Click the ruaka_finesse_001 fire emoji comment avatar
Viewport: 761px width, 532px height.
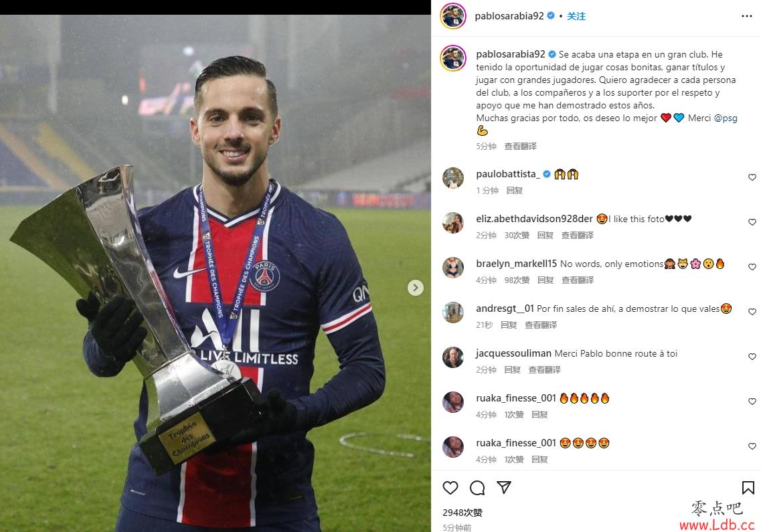click(x=453, y=402)
